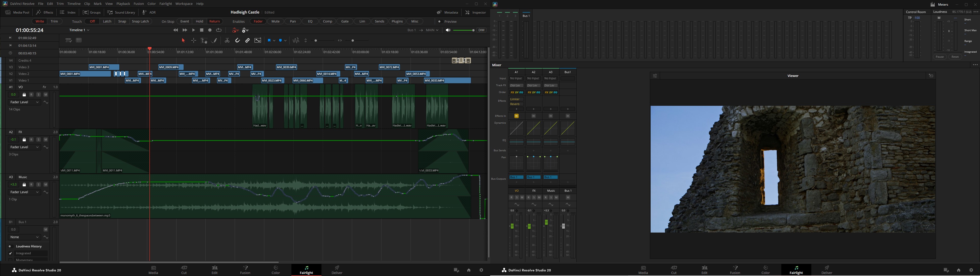Expand the marker color dropdown arrow
Image resolution: width=980 pixels, height=276 pixels.
click(286, 40)
